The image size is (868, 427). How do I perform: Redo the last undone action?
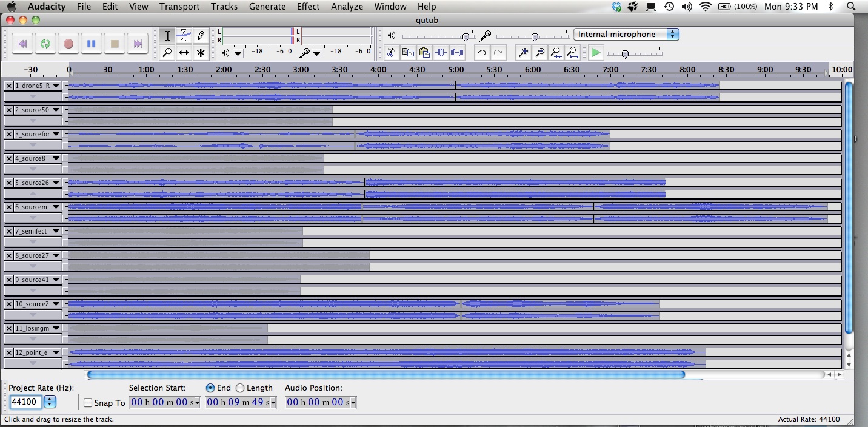coord(498,52)
